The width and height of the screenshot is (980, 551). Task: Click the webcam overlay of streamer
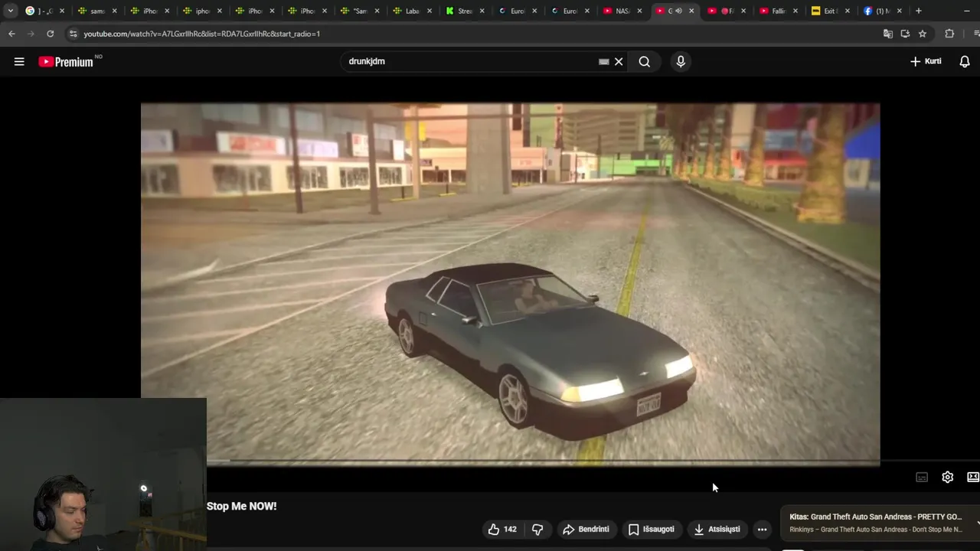tap(103, 474)
